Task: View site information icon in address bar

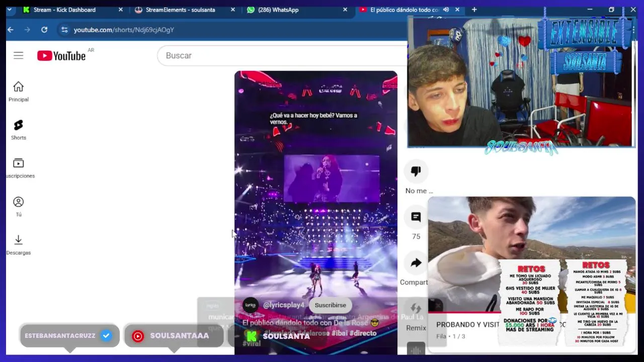Action: coord(64,30)
